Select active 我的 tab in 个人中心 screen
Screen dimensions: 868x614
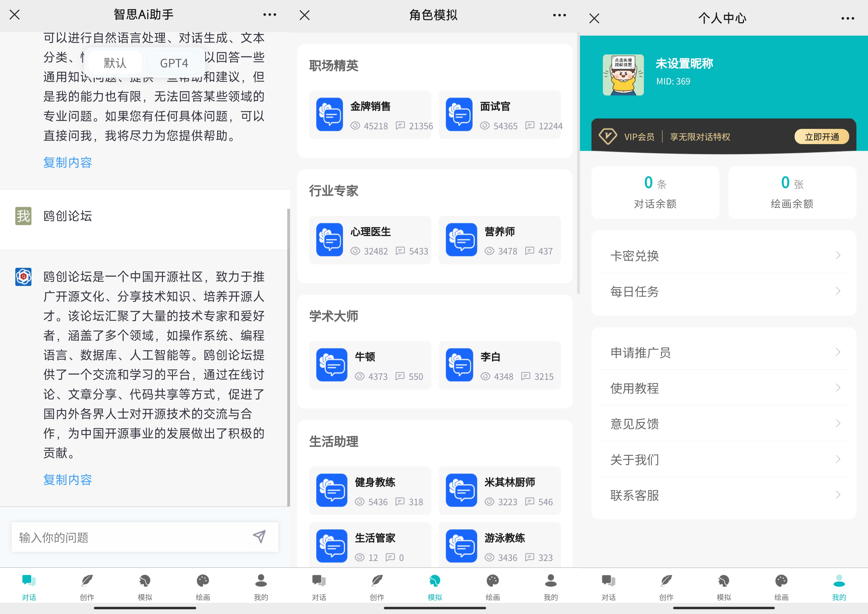[839, 587]
